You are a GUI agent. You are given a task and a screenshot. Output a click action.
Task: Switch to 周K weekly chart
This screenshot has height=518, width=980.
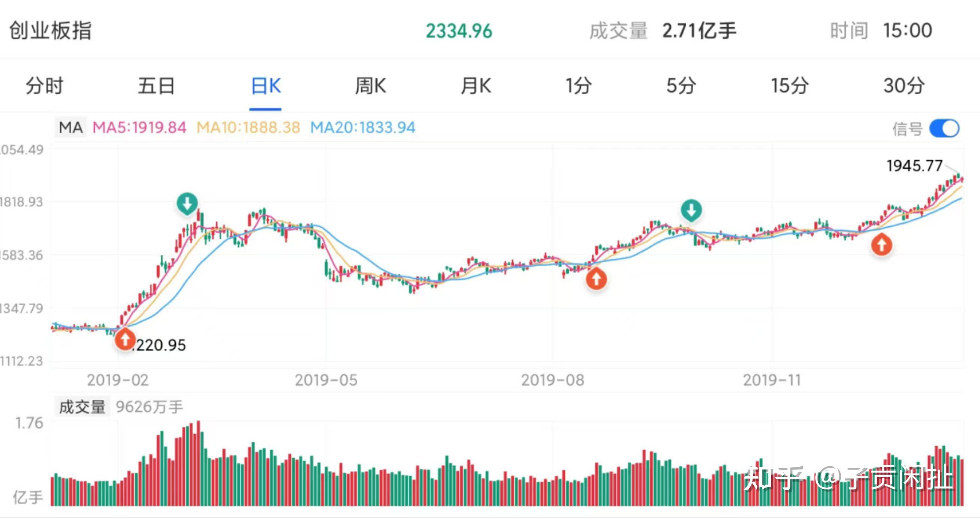tap(370, 86)
